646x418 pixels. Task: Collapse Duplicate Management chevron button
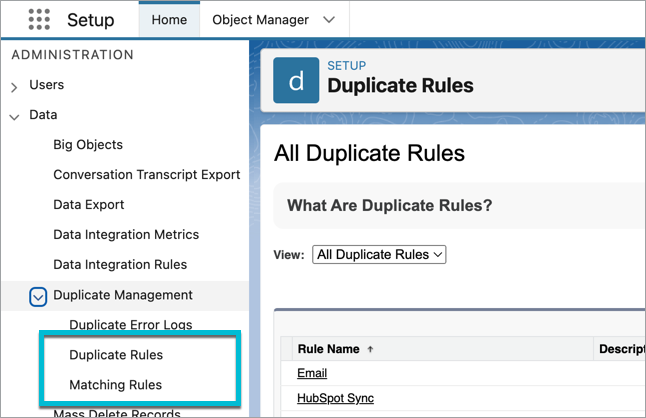(38, 297)
